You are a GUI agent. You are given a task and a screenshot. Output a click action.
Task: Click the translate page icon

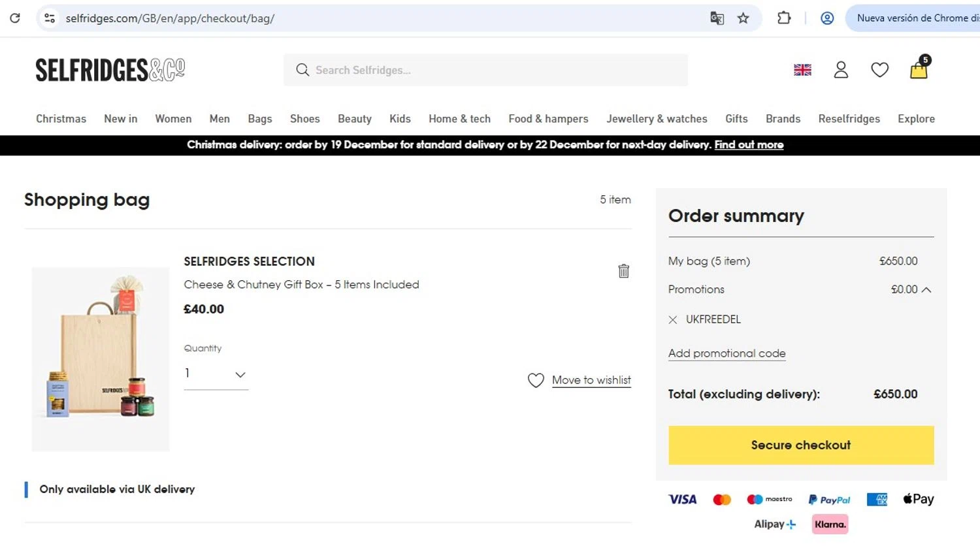717,18
